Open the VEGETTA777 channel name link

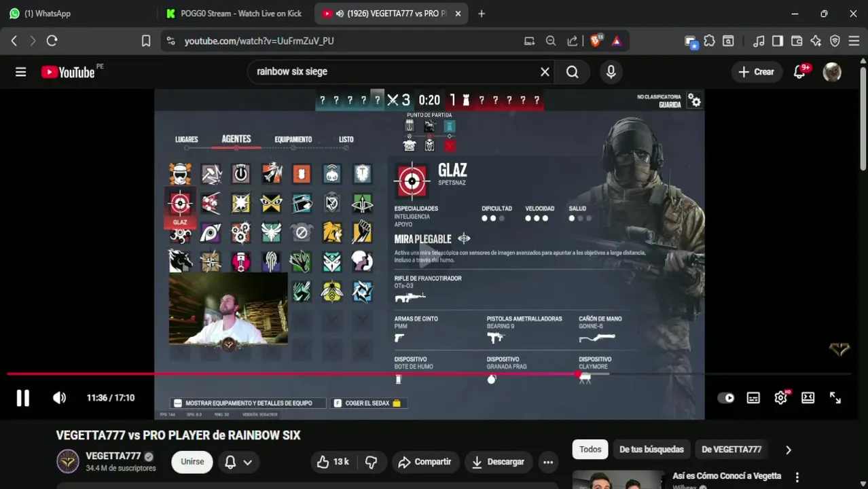point(113,456)
